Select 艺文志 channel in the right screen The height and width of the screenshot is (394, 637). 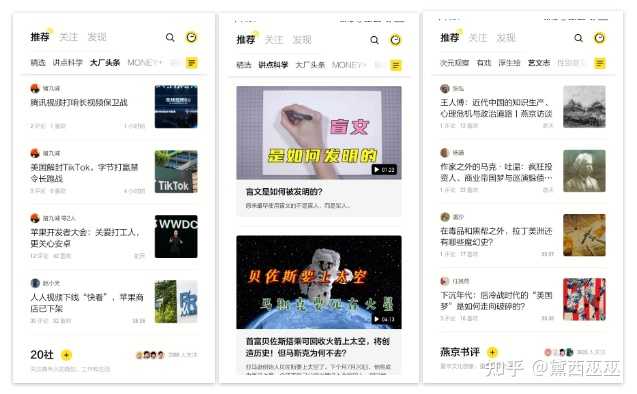(x=539, y=63)
